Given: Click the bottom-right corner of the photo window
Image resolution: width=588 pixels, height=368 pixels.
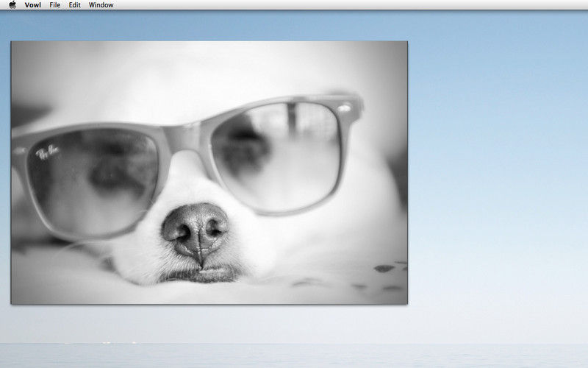Looking at the screenshot, I should (406, 302).
